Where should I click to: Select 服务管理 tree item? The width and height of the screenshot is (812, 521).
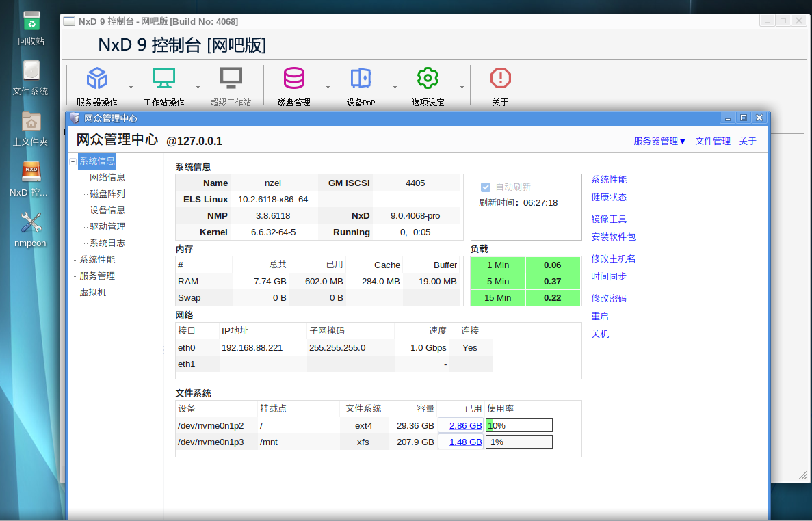[x=97, y=276]
